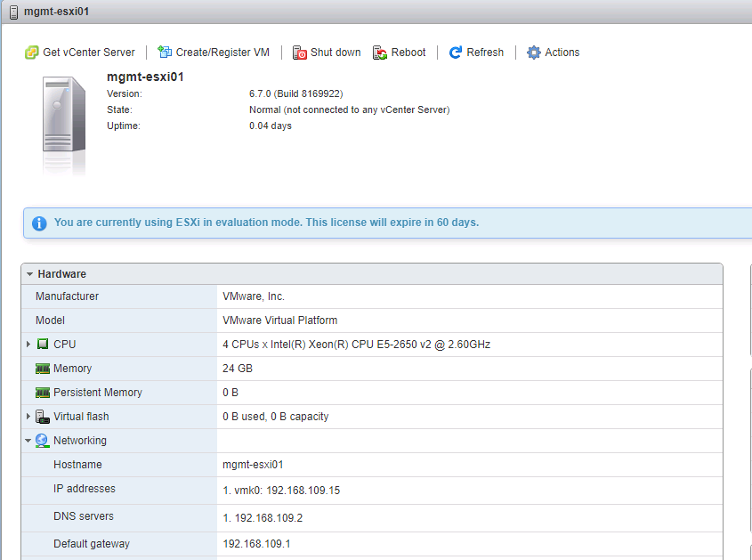Expand the Virtual flash row
The height and width of the screenshot is (560, 752).
coord(29,416)
